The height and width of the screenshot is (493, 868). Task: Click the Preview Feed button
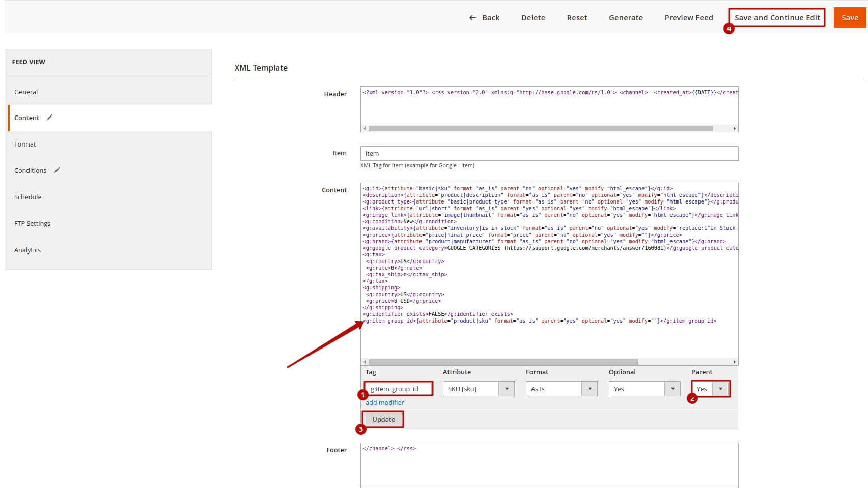click(688, 18)
